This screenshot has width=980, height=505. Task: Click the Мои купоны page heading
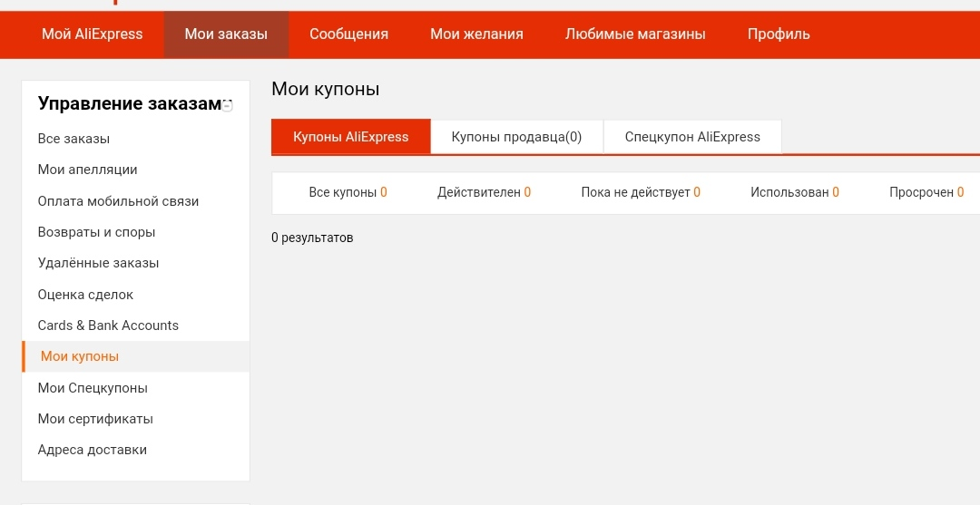click(x=325, y=89)
